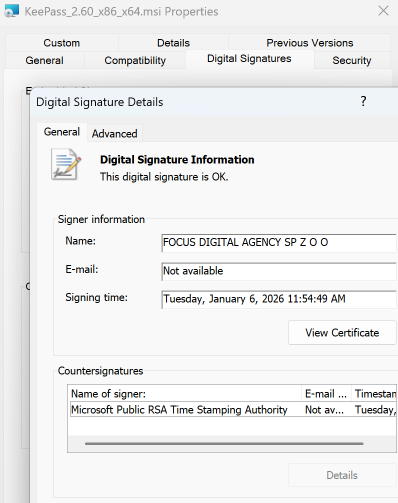Switch to the Security tab
The height and width of the screenshot is (503, 398).
[x=352, y=60]
